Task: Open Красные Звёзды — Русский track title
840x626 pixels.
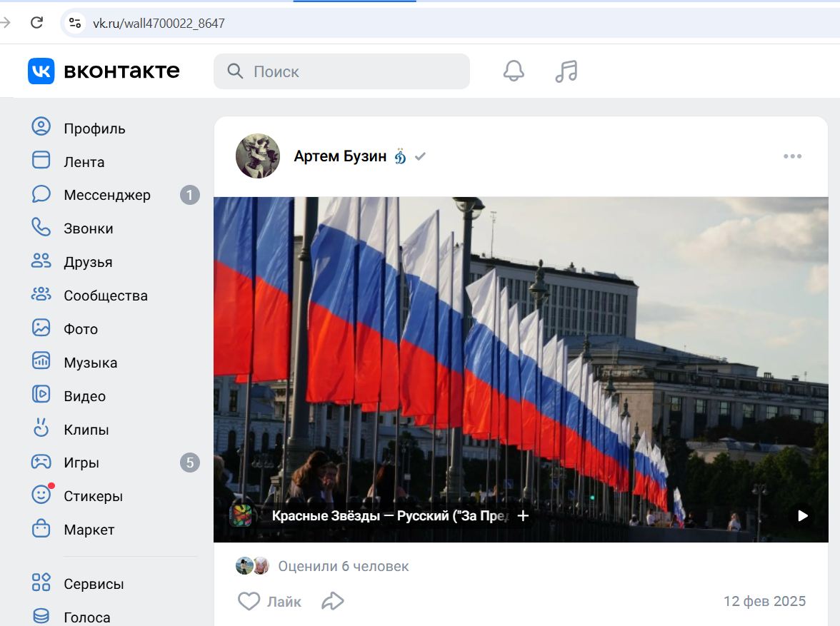Action: [x=391, y=515]
